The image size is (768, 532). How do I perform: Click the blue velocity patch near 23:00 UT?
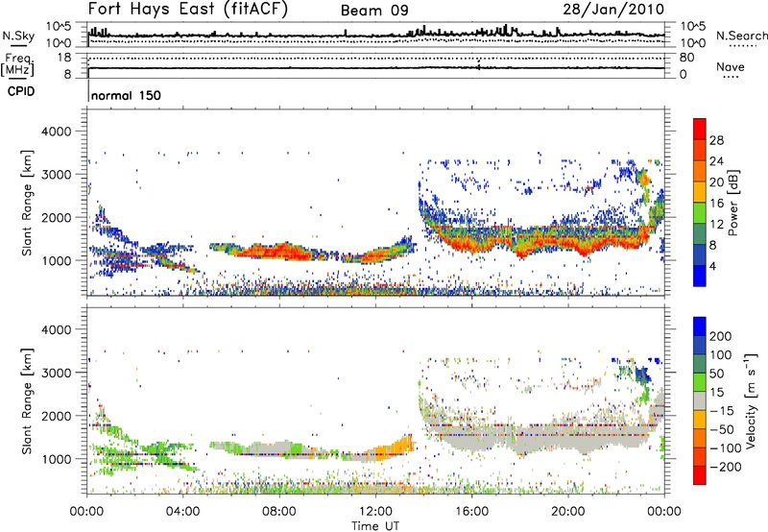pyautogui.click(x=642, y=375)
